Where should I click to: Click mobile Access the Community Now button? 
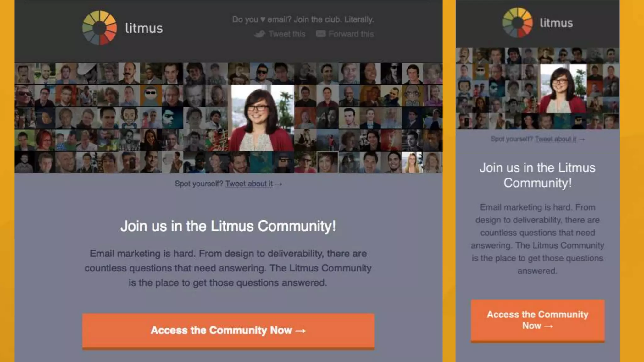pos(538,321)
